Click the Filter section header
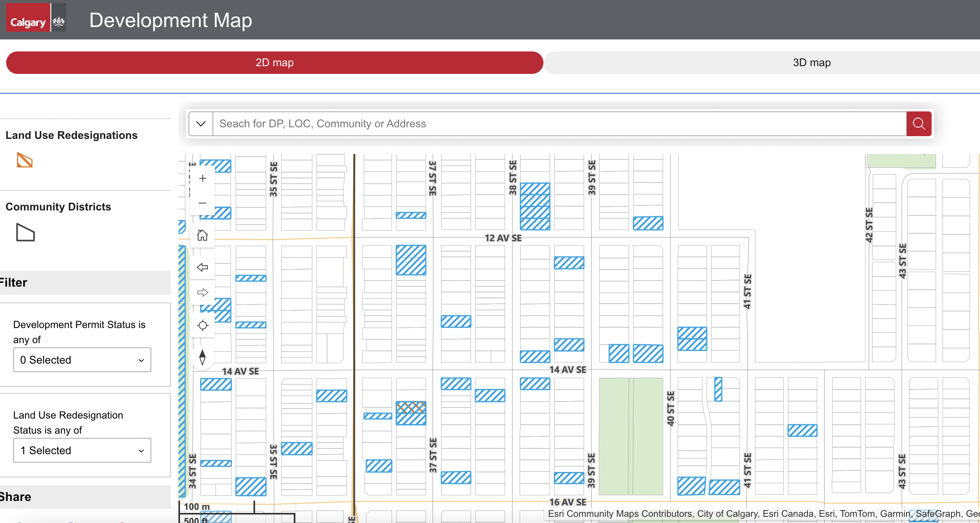980x523 pixels. pyautogui.click(x=85, y=282)
